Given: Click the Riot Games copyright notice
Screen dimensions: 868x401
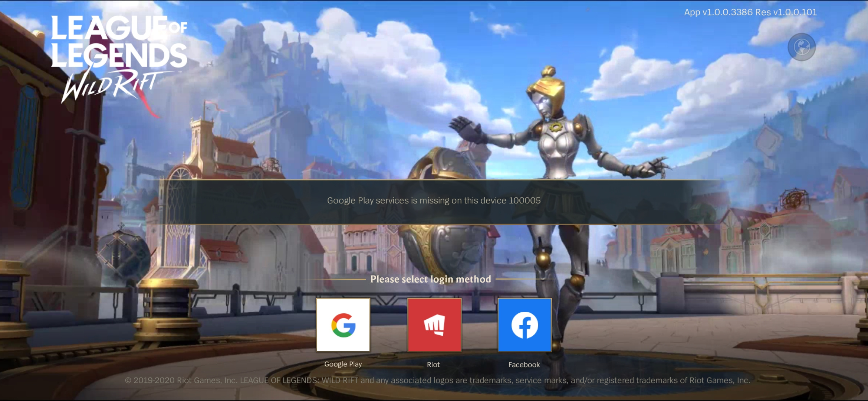Looking at the screenshot, I should click(438, 380).
